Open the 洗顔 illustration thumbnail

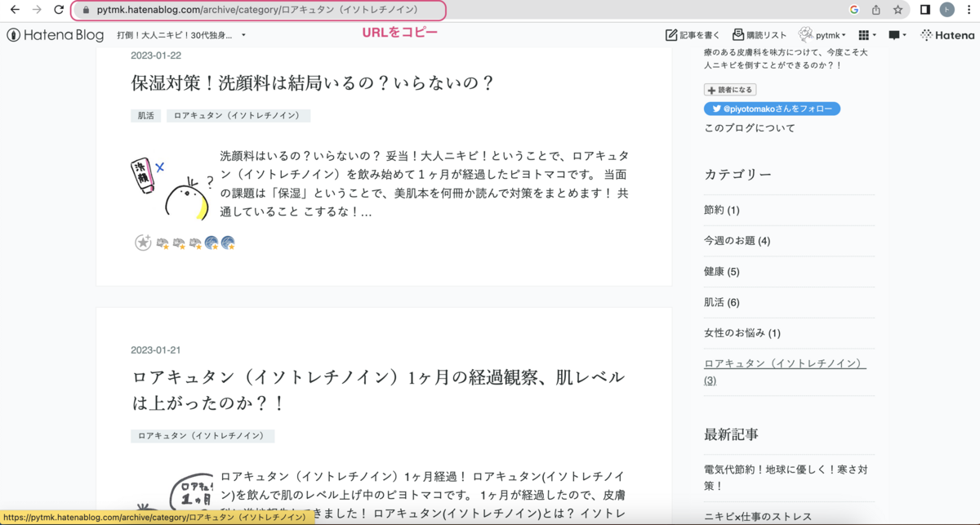[x=171, y=188]
